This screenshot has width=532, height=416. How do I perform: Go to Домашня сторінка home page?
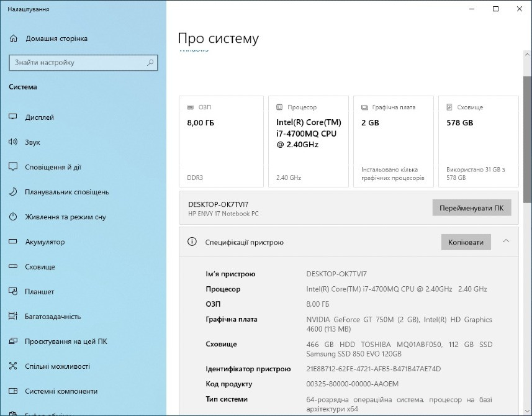[x=58, y=37]
